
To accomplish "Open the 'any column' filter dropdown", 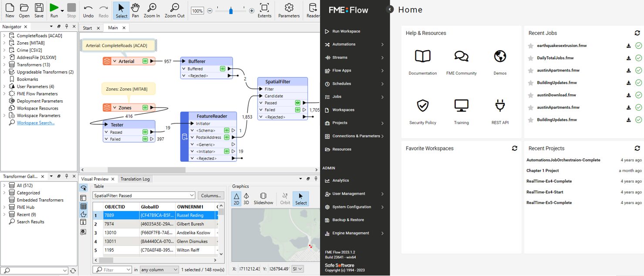I will [159, 269].
